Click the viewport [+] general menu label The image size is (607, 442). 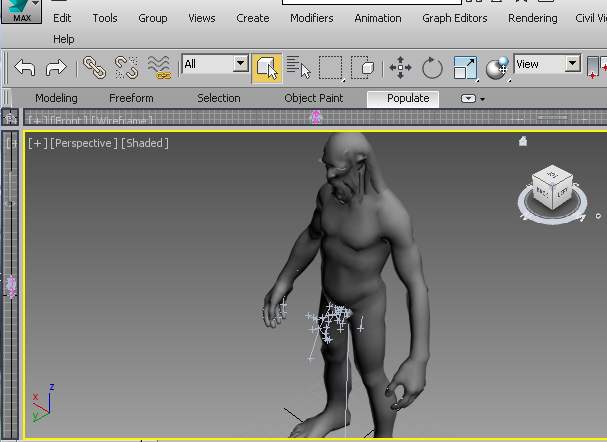pyautogui.click(x=38, y=143)
